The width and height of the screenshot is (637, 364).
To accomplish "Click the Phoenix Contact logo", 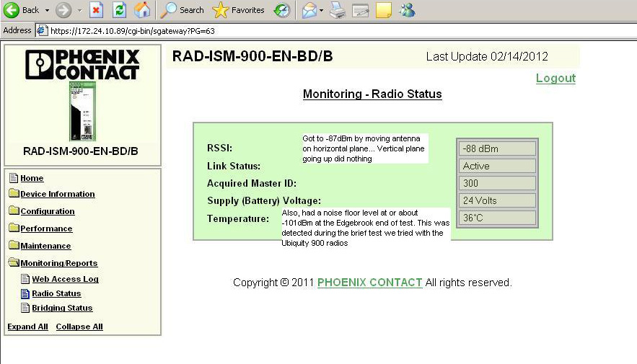I will pos(82,65).
